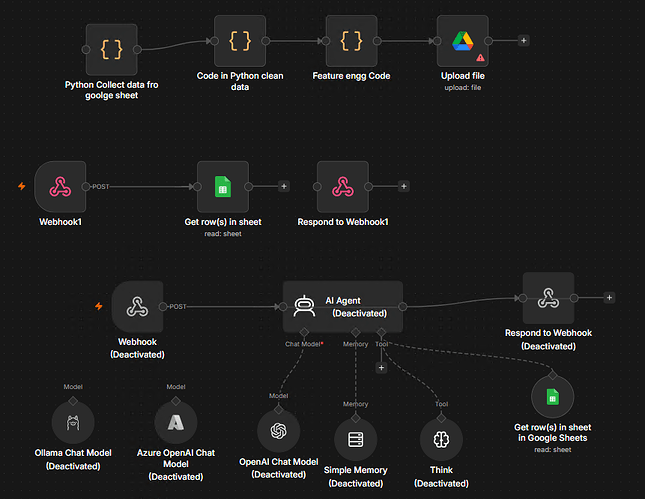Open the OpenAI Chat Model node
The image size is (645, 499).
(278, 431)
